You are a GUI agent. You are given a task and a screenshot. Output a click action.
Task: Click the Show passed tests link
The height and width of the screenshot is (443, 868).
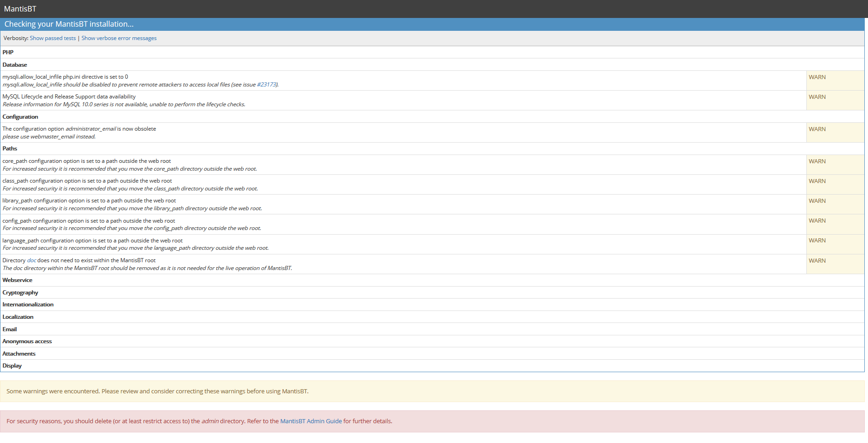point(53,38)
